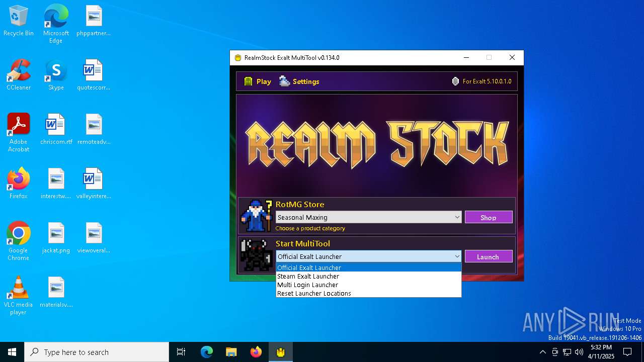
Task: Choose Multi Login Launcher option
Action: [369, 285]
